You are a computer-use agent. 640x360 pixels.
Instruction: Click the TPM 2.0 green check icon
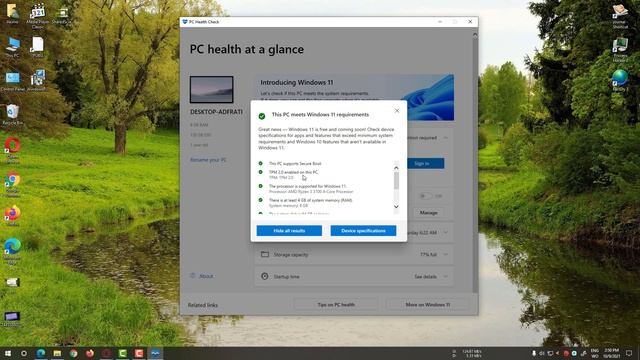(260, 172)
